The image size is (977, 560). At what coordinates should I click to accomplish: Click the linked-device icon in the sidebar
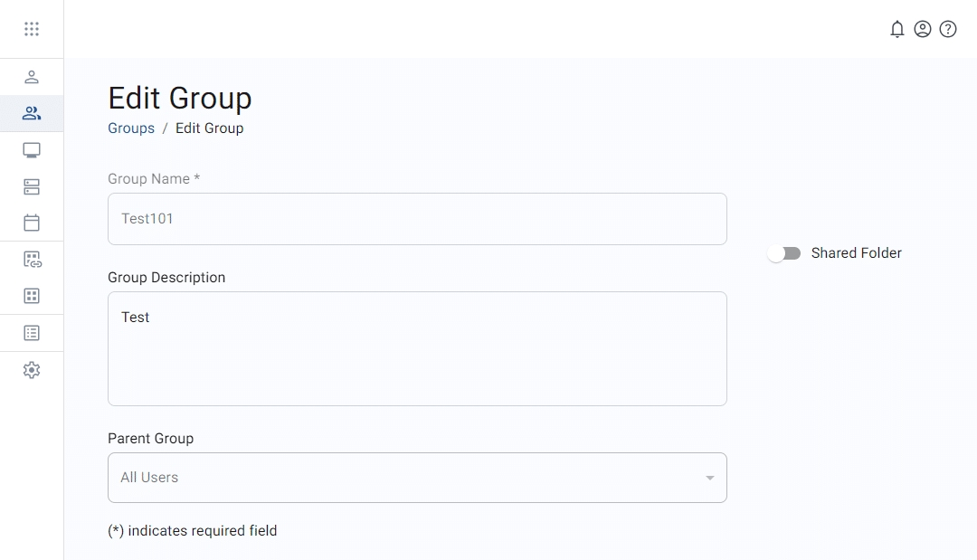(x=32, y=259)
